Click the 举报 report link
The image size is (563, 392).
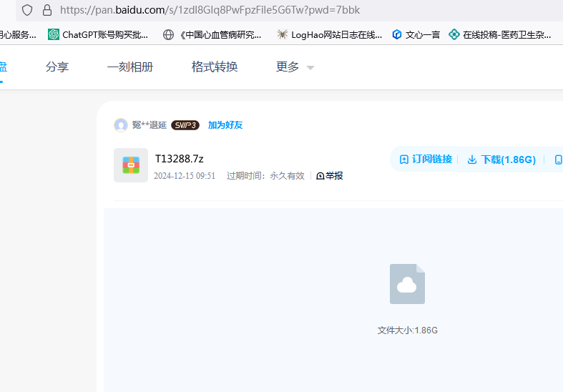click(x=330, y=175)
